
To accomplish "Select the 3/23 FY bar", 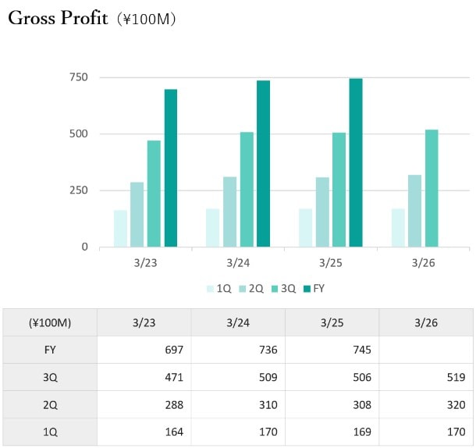I will click(171, 168).
